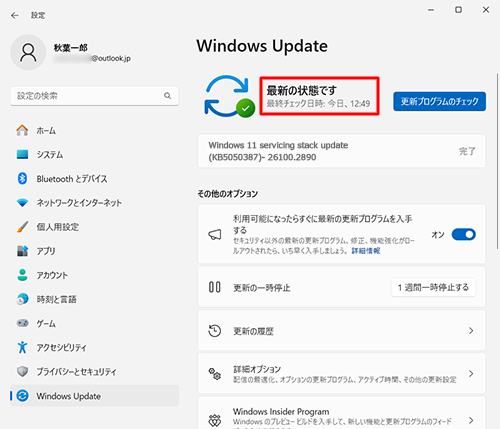Screen dimensions: 500x429
Task: Click 更新プログラムのチェック button
Action: pos(439,101)
